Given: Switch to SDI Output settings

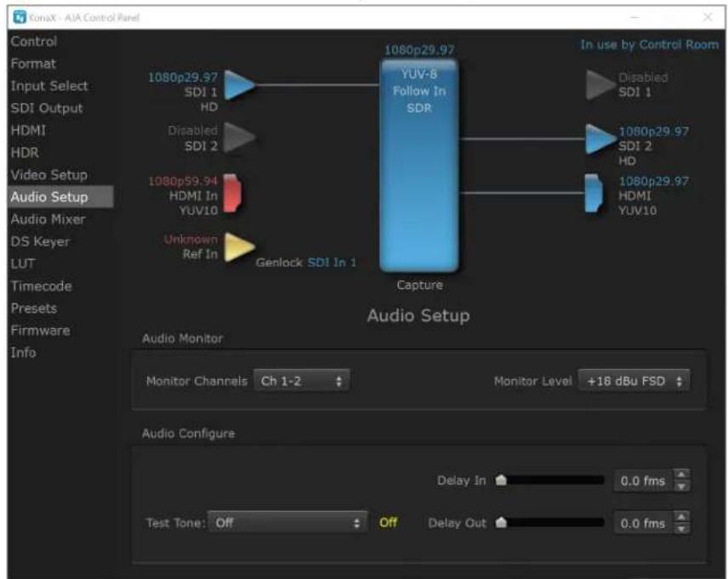Looking at the screenshot, I should coord(47,108).
